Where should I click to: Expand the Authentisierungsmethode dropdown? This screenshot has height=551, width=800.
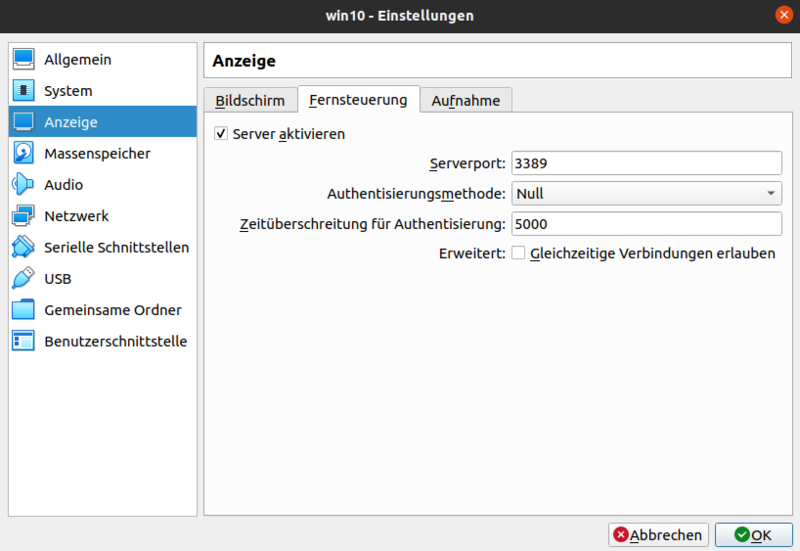point(646,194)
